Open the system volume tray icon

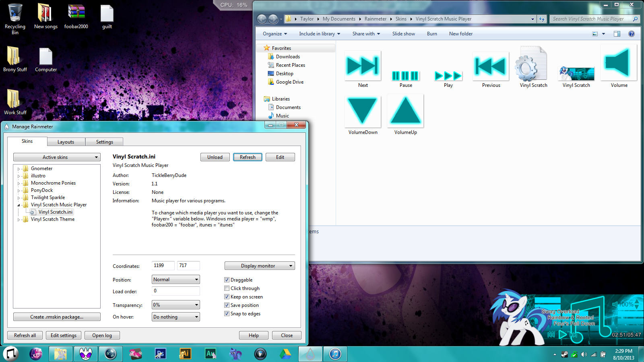pos(584,354)
